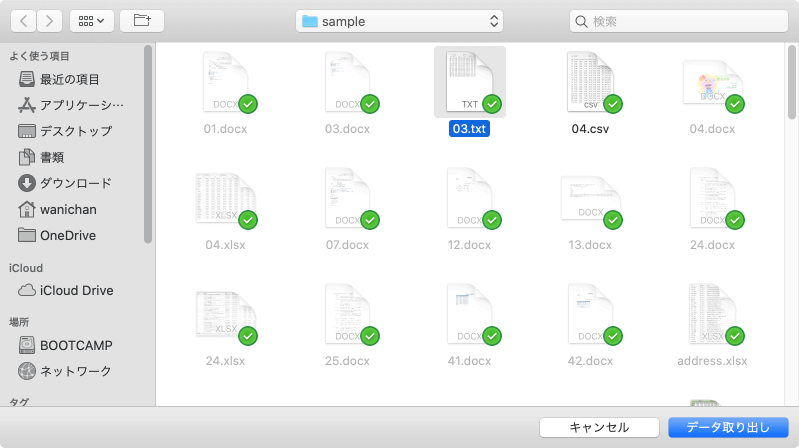Open the icon view options dropdown
799x448 pixels.
point(92,21)
